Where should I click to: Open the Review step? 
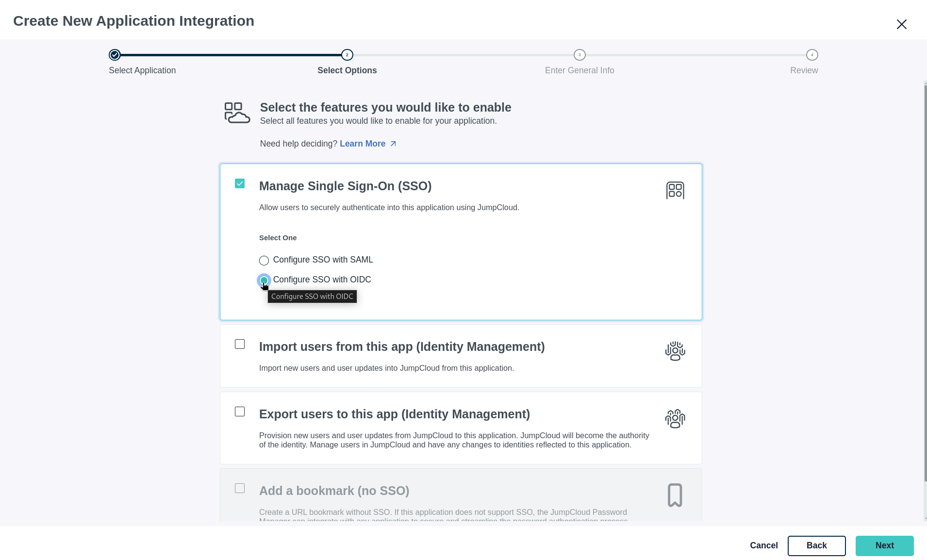(x=804, y=70)
